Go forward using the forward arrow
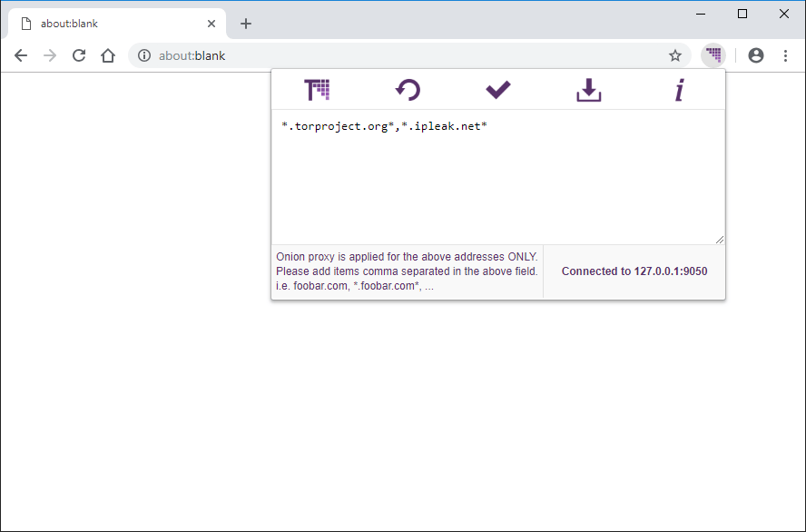The height and width of the screenshot is (532, 806). pos(50,55)
